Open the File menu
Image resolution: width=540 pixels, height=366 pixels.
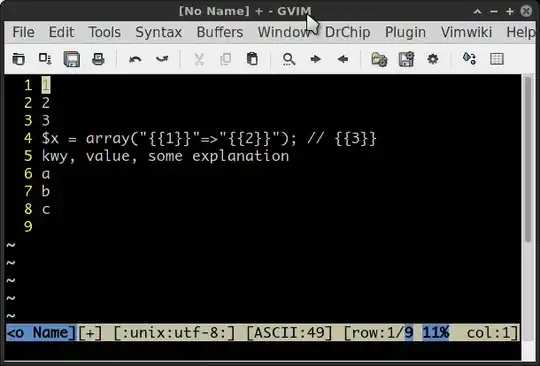pos(23,32)
